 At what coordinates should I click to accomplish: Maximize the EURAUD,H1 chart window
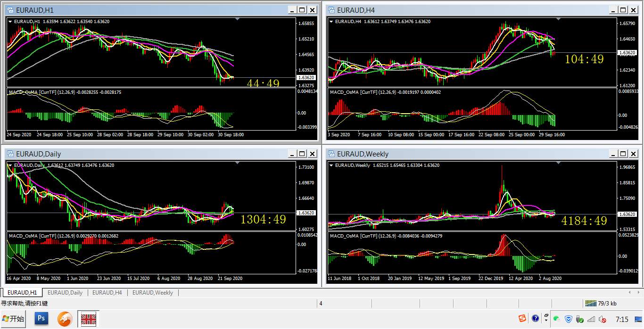(302, 10)
